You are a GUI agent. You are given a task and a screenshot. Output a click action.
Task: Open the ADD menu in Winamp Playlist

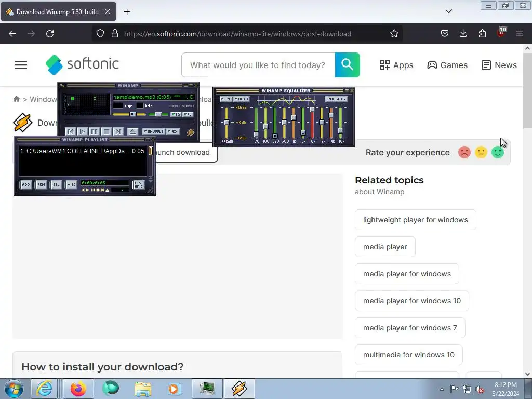pos(26,185)
